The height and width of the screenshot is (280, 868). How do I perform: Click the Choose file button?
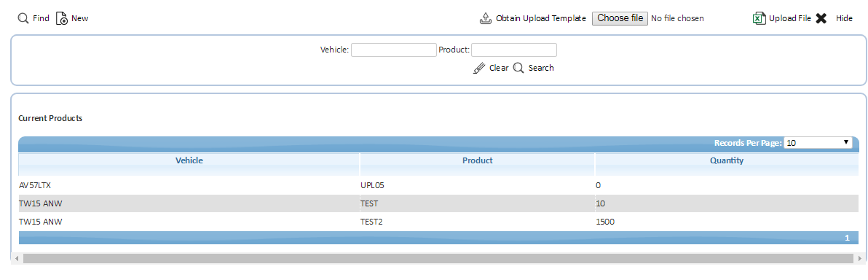pos(620,18)
